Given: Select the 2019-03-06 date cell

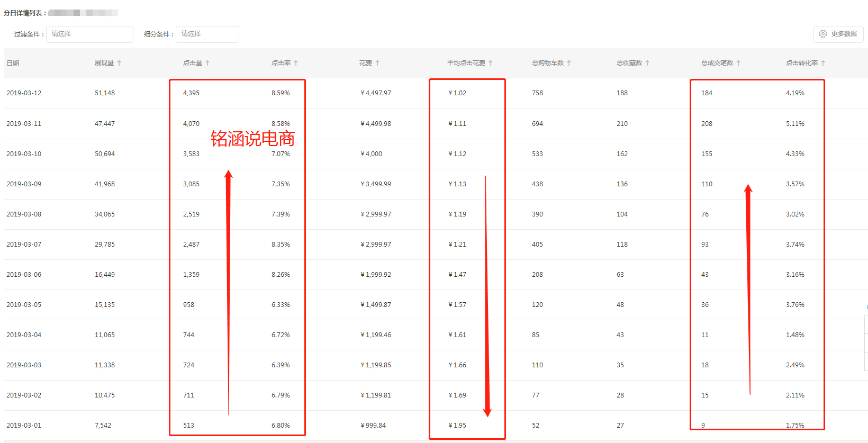Looking at the screenshot, I should (x=24, y=275).
